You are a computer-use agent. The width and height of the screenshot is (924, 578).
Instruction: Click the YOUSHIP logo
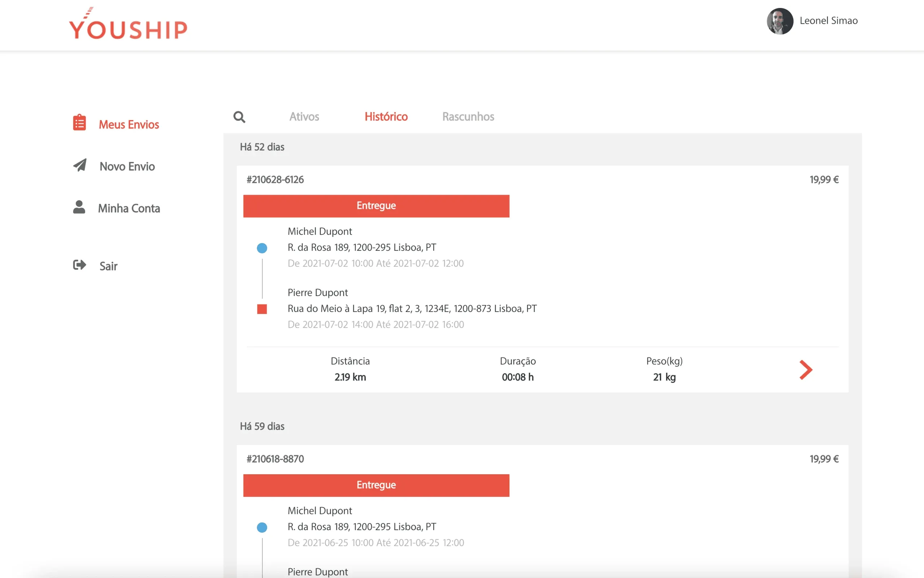pos(128,24)
